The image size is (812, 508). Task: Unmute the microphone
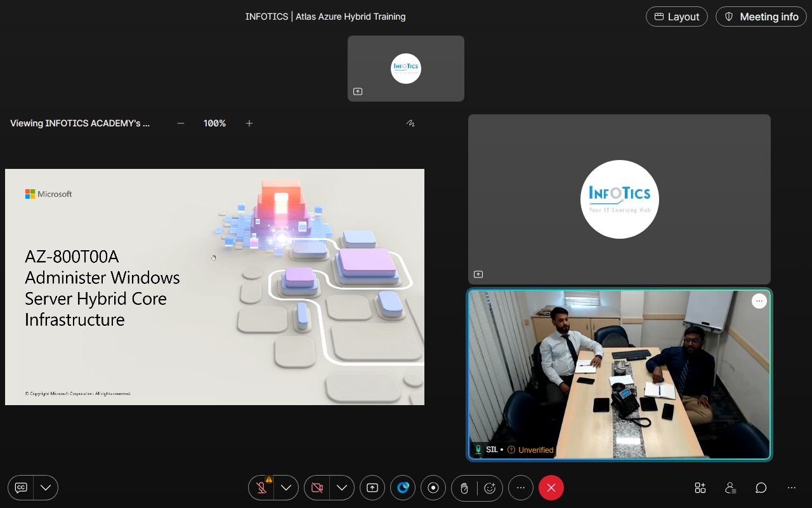261,488
